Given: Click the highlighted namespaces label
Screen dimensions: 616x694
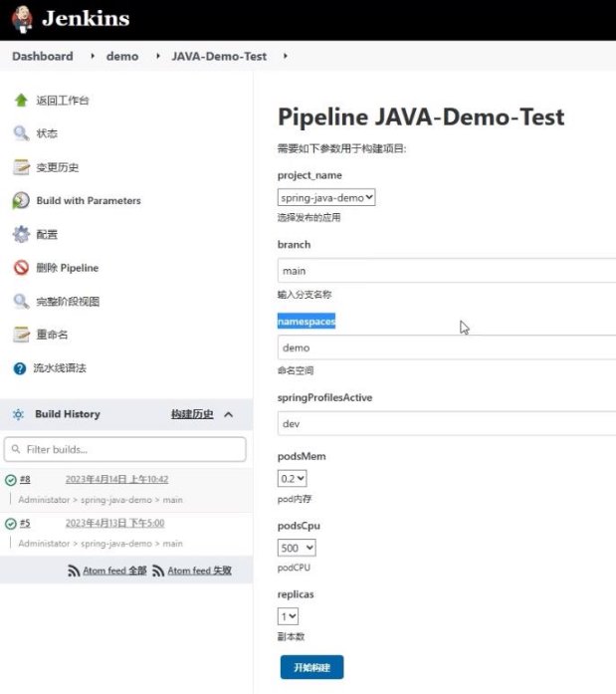Looking at the screenshot, I should [x=307, y=322].
